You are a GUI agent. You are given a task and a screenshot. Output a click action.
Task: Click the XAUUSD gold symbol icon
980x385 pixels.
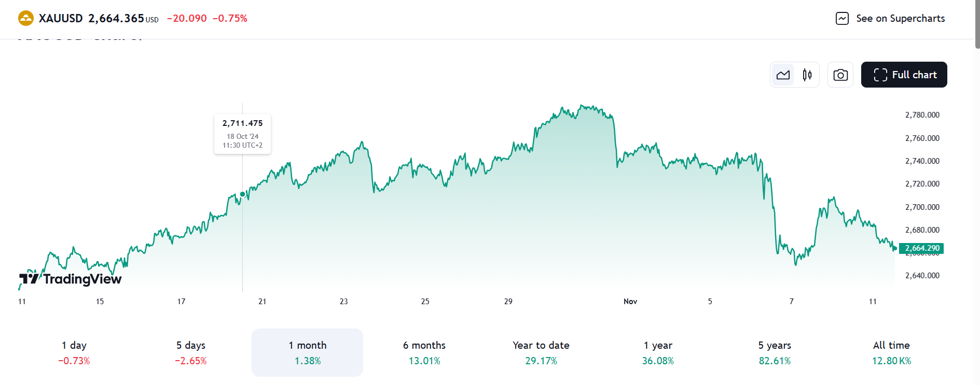[25, 19]
